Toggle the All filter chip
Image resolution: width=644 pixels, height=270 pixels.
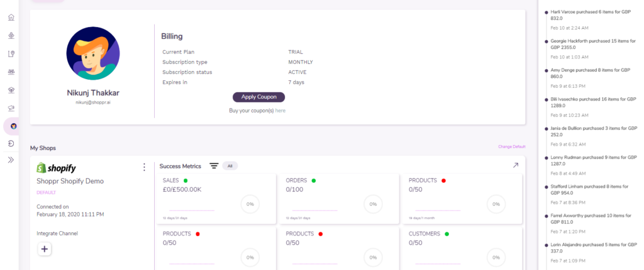click(230, 166)
